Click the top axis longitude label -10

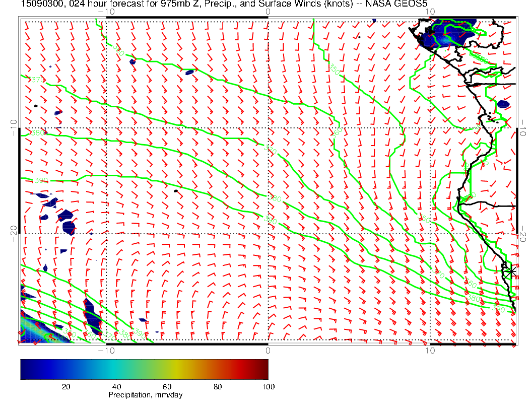[106, 12]
